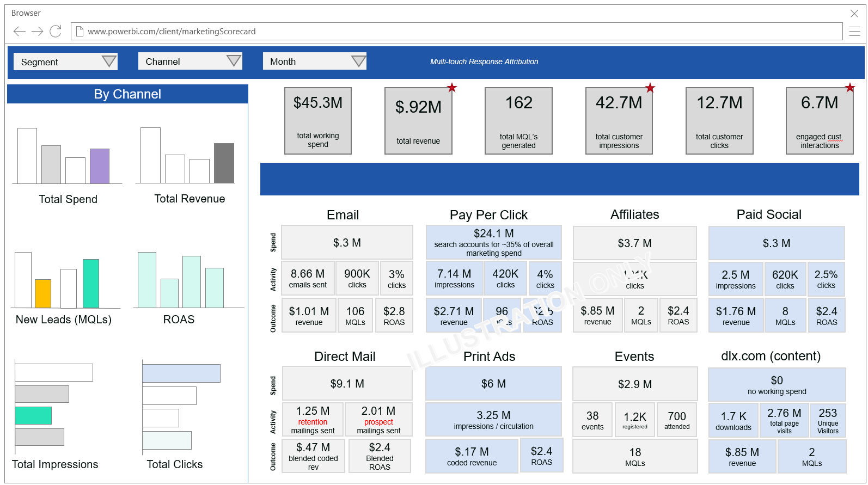Screen dimensions: 868x485
Task: Open the Month dropdown filter
Action: click(x=315, y=61)
